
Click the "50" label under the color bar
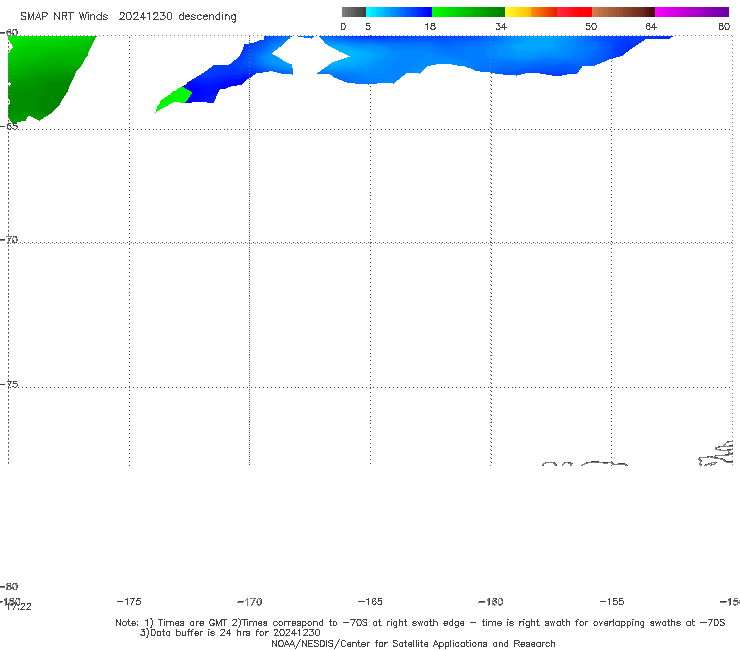click(x=591, y=26)
